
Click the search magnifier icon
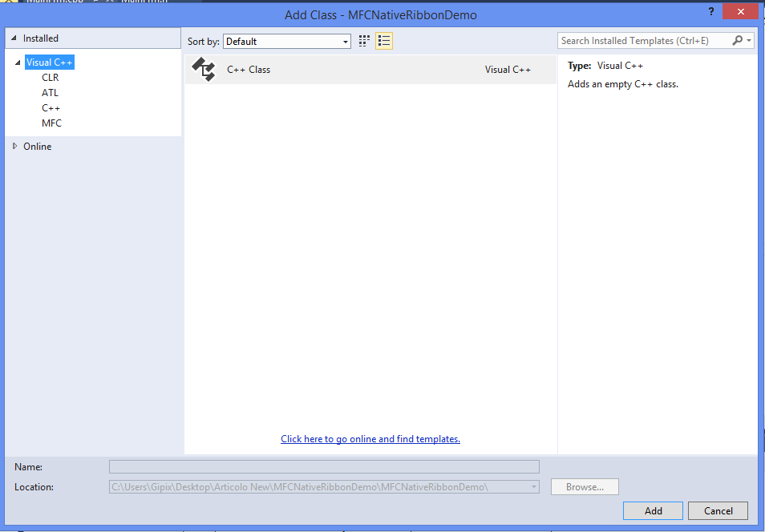click(x=737, y=41)
